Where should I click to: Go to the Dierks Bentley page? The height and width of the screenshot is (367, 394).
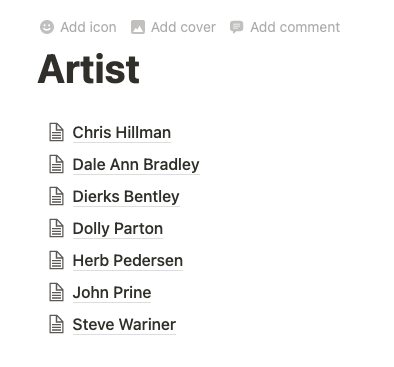126,197
